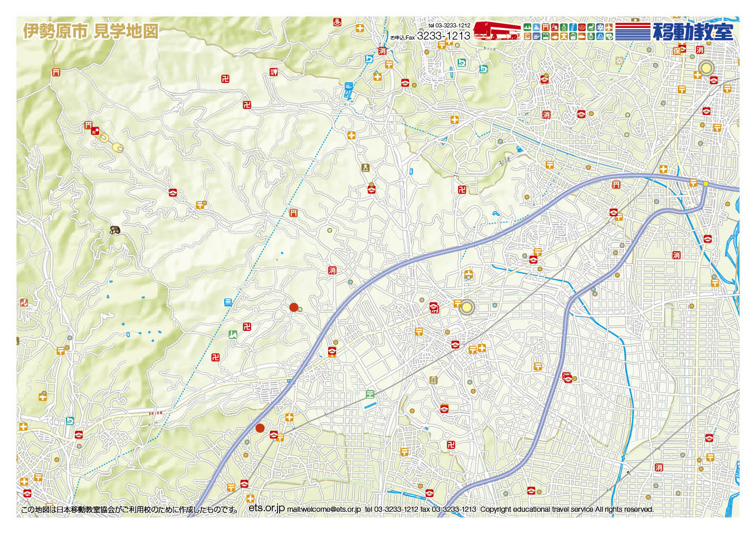
Task: Click the mail:welcome@ets.or.jp address
Action: click(324, 509)
